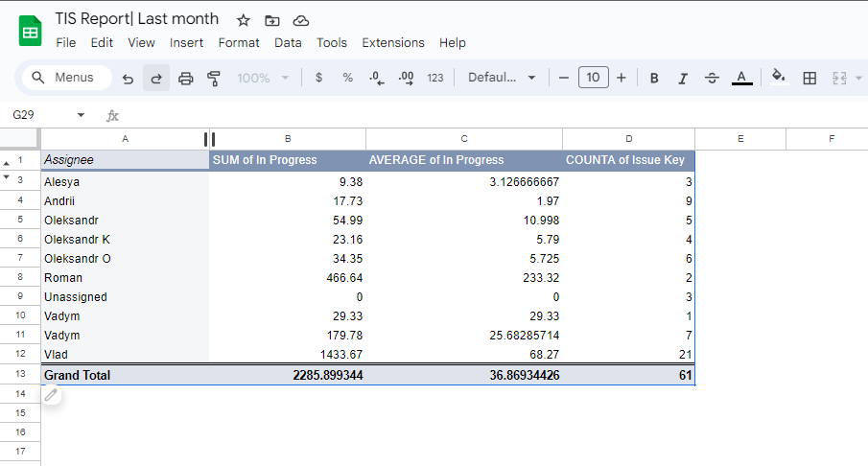The height and width of the screenshot is (466, 868).
Task: Format as currency with dollar button
Action: (x=318, y=78)
